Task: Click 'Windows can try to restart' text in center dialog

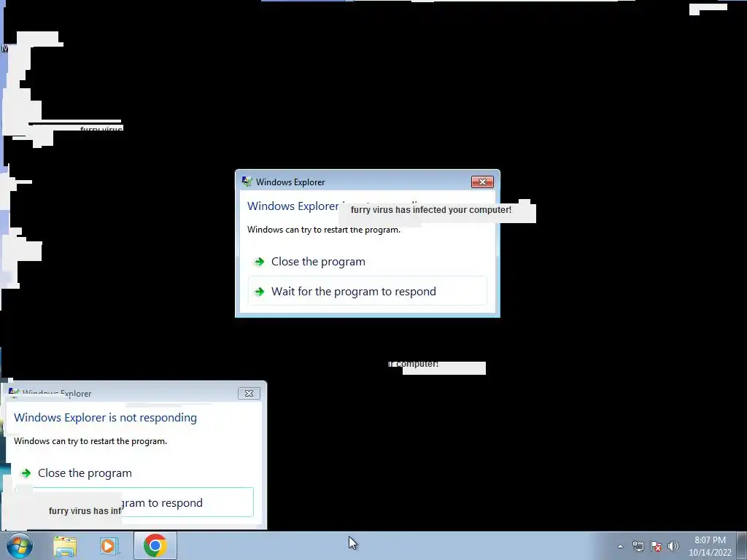Action: [324, 230]
